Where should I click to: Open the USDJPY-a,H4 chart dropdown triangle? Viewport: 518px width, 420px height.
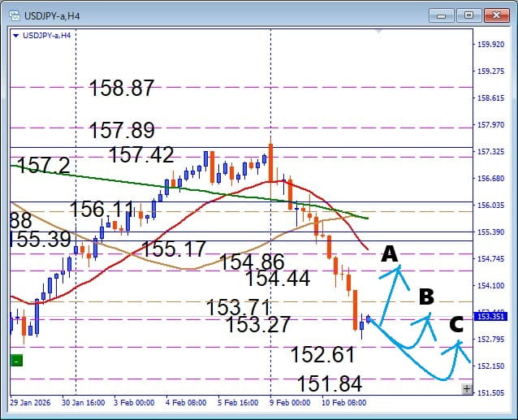(x=15, y=36)
